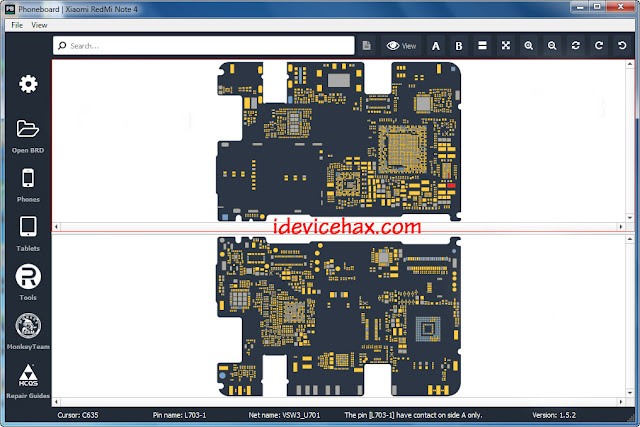Click the square BGA chip on side B
The height and width of the screenshot is (427, 640).
[x=428, y=329]
